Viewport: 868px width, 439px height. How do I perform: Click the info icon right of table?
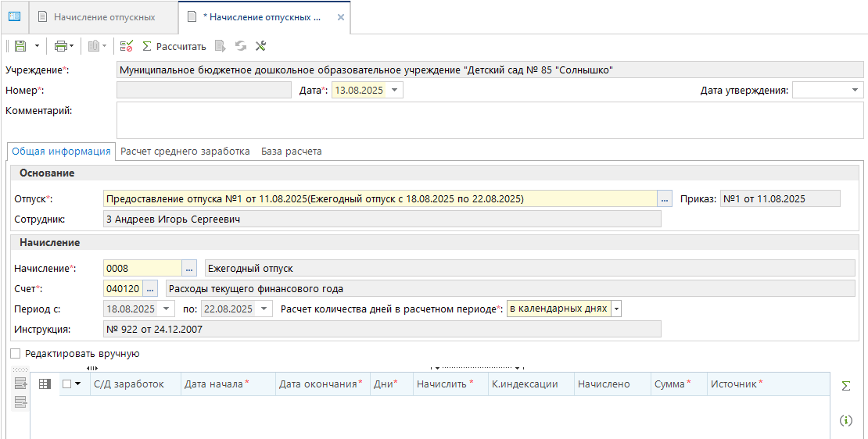point(845,420)
